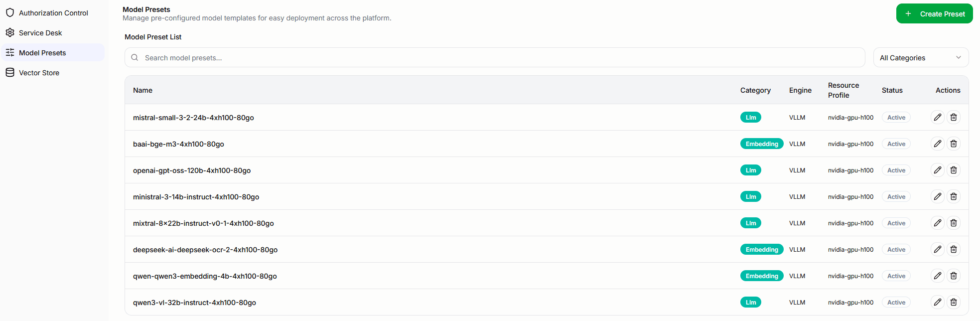The height and width of the screenshot is (321, 980).
Task: Select the mistral-small-3-2-24b-4xh100-80go row name
Action: pos(193,118)
